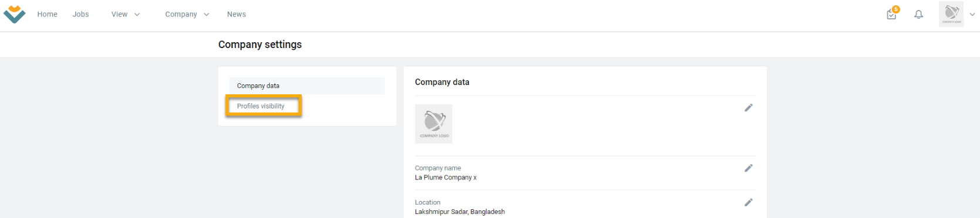Click the View chevron arrow
Viewport: 980px width, 218px height.
137,15
